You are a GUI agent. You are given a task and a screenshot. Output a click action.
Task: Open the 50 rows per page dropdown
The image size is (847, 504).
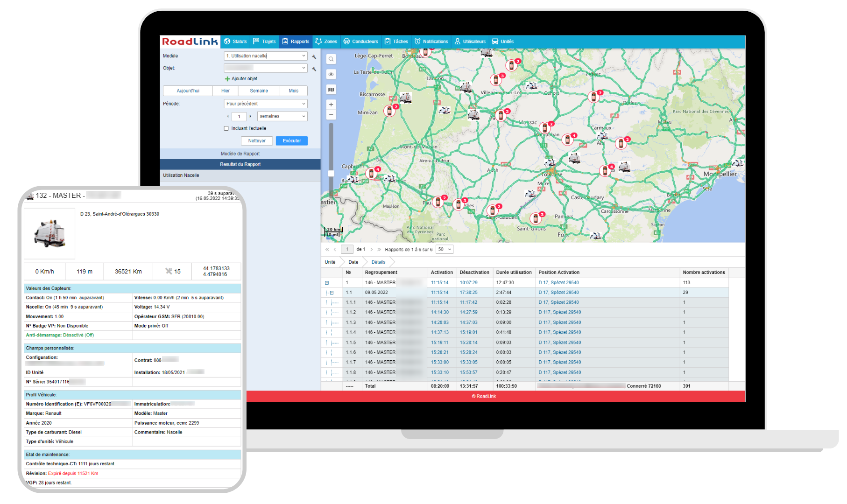point(445,249)
